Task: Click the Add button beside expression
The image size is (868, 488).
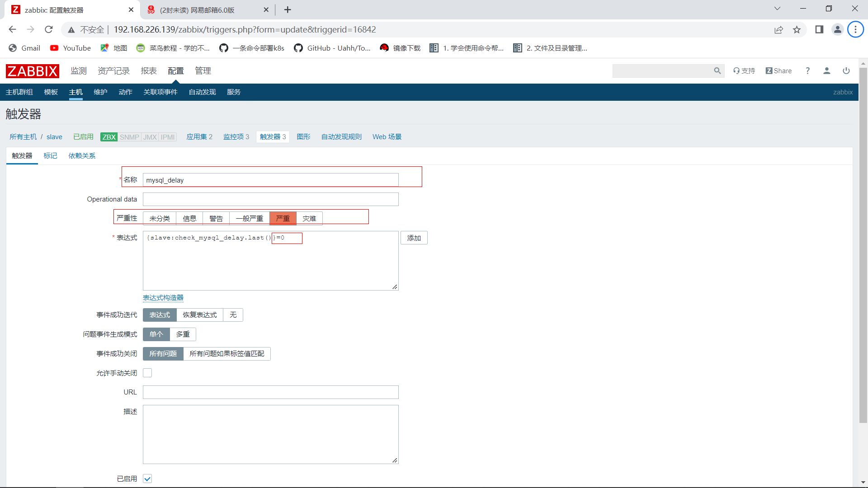Action: [414, 238]
